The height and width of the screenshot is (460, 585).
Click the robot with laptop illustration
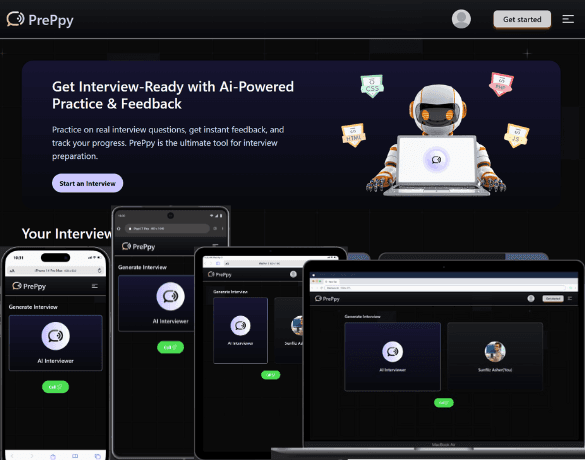pyautogui.click(x=436, y=141)
